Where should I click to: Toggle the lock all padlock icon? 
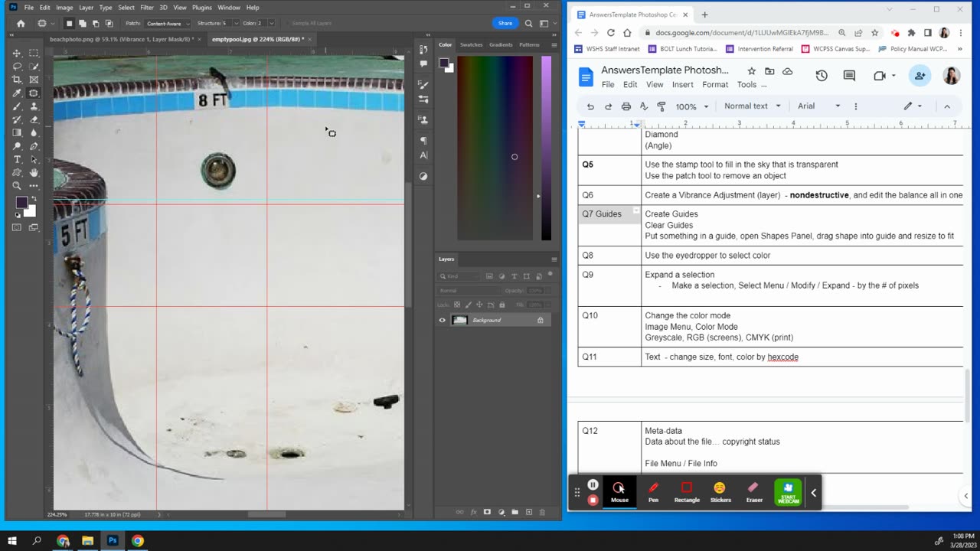501,305
